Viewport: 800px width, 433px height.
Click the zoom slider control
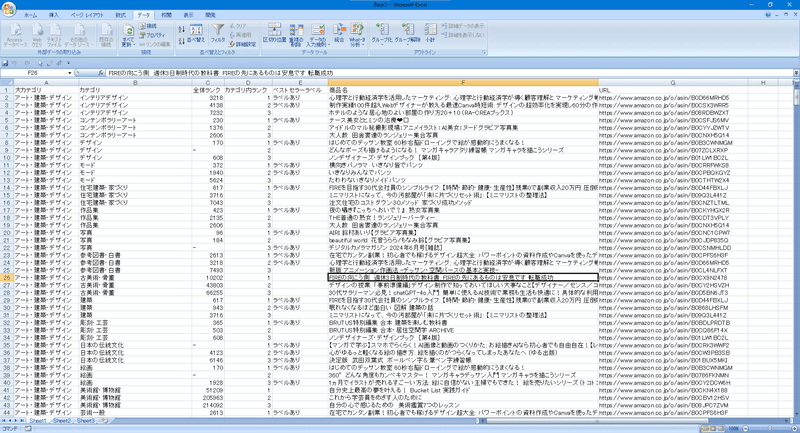769,428
